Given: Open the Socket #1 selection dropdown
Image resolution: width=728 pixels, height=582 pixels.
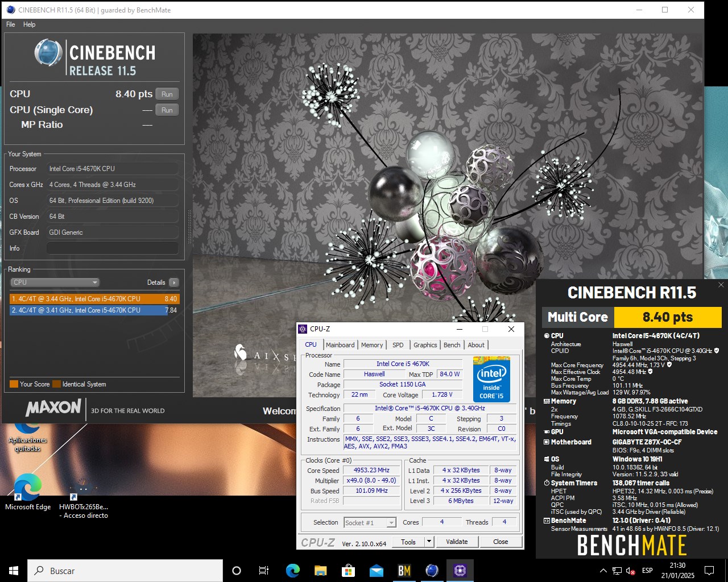Looking at the screenshot, I should click(370, 522).
